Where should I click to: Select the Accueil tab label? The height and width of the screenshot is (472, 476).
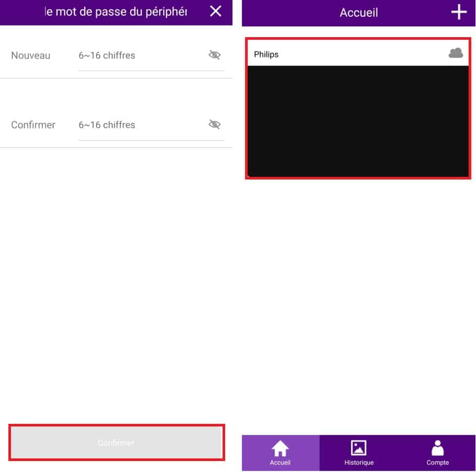[x=280, y=463]
